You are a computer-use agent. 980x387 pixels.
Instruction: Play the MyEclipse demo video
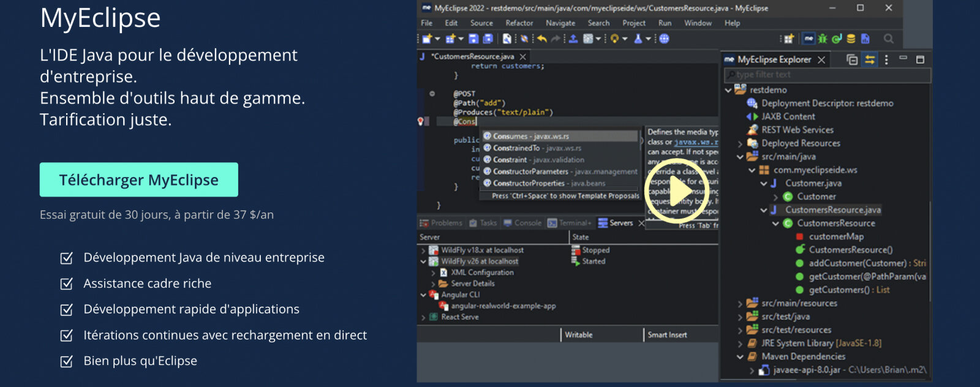coord(675,192)
